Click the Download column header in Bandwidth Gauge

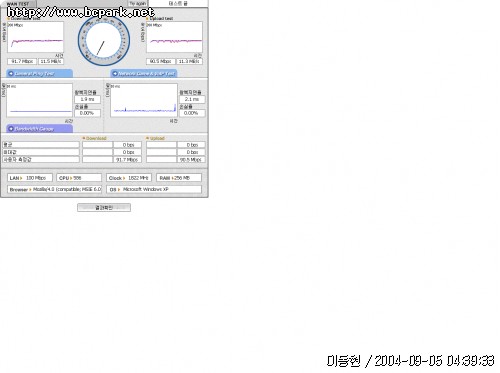click(x=95, y=138)
